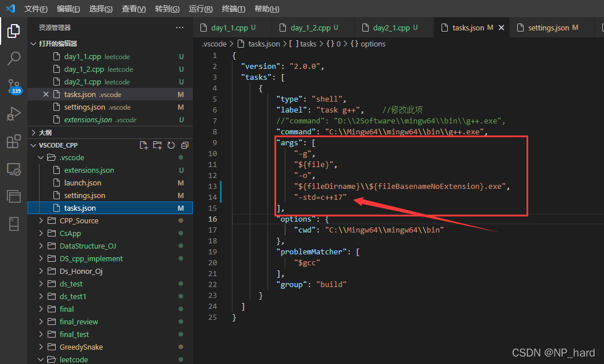Open Explorer panel more actions ellipsis
This screenshot has width=604, height=364.
pyautogui.click(x=180, y=28)
